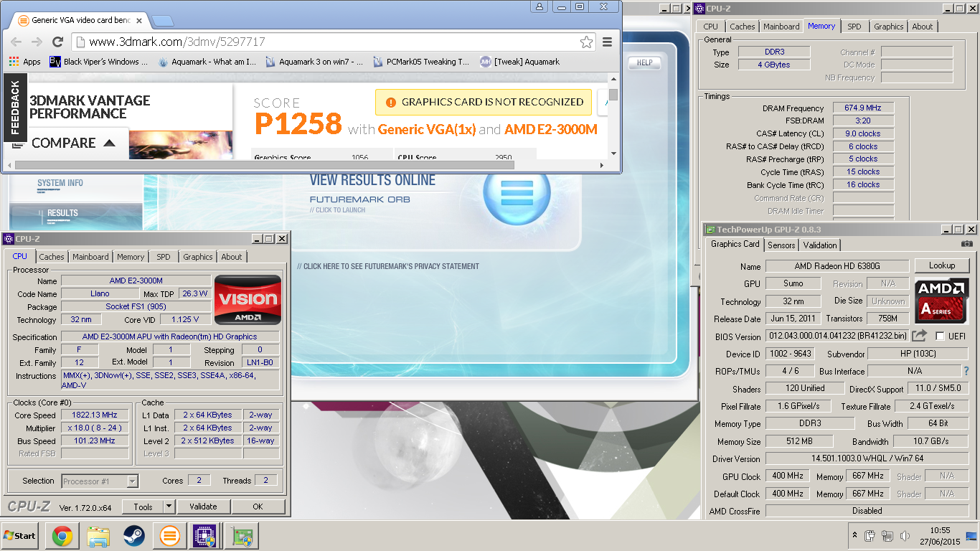Image resolution: width=980 pixels, height=551 pixels.
Task: Click OK button in CPU-Z
Action: coord(258,507)
